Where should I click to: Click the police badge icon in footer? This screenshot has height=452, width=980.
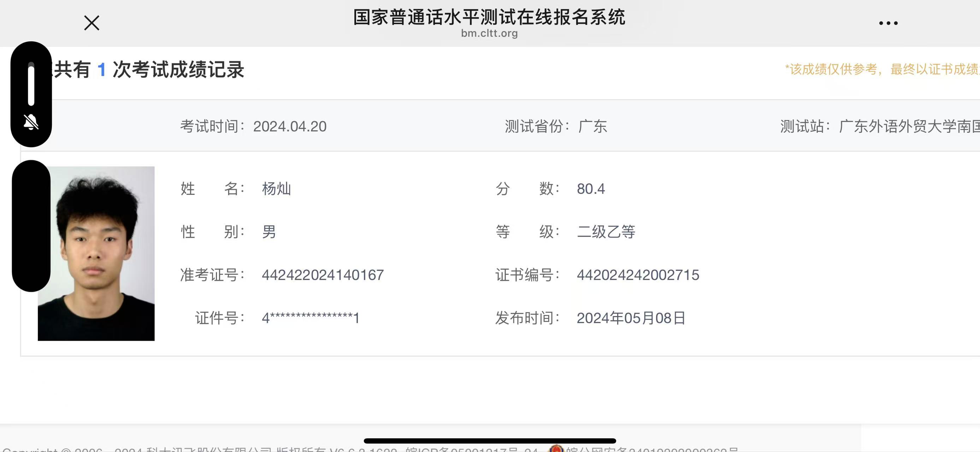coord(556,448)
